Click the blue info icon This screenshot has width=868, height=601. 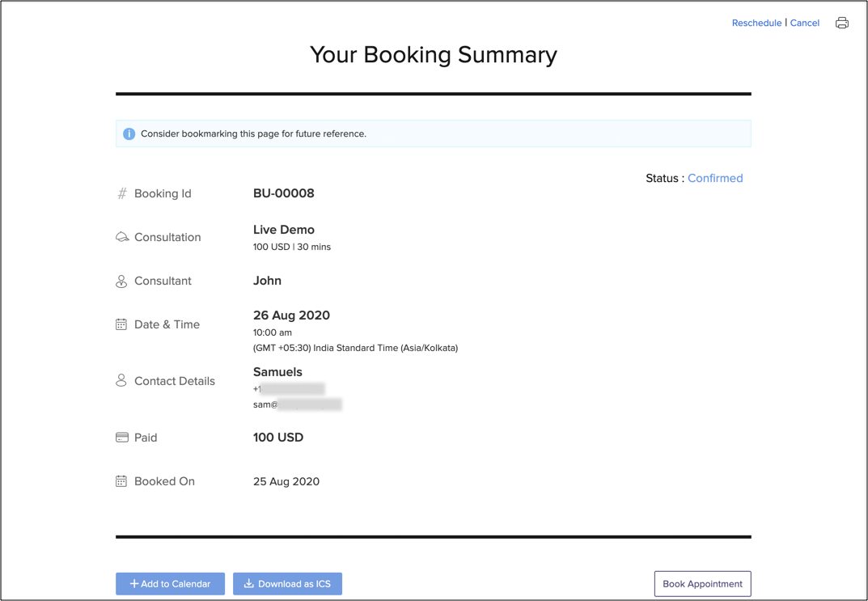(x=129, y=133)
